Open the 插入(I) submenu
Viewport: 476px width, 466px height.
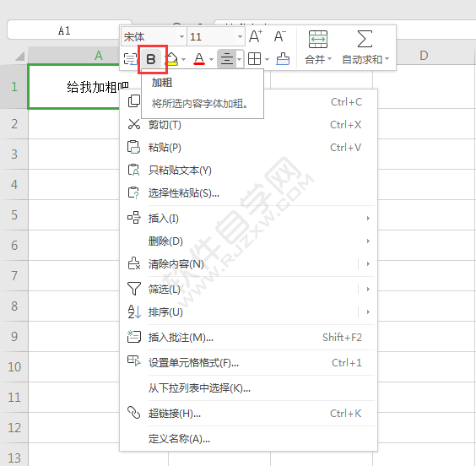pyautogui.click(x=248, y=219)
